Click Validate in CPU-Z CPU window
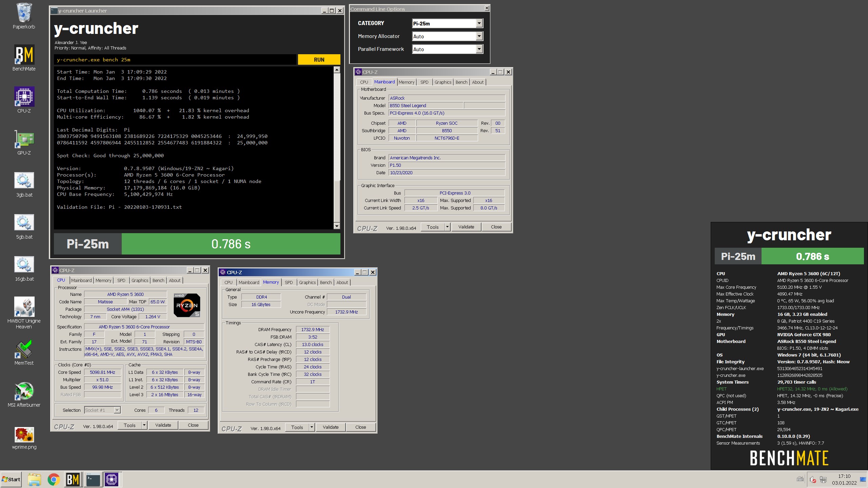868x488 pixels. tap(163, 425)
